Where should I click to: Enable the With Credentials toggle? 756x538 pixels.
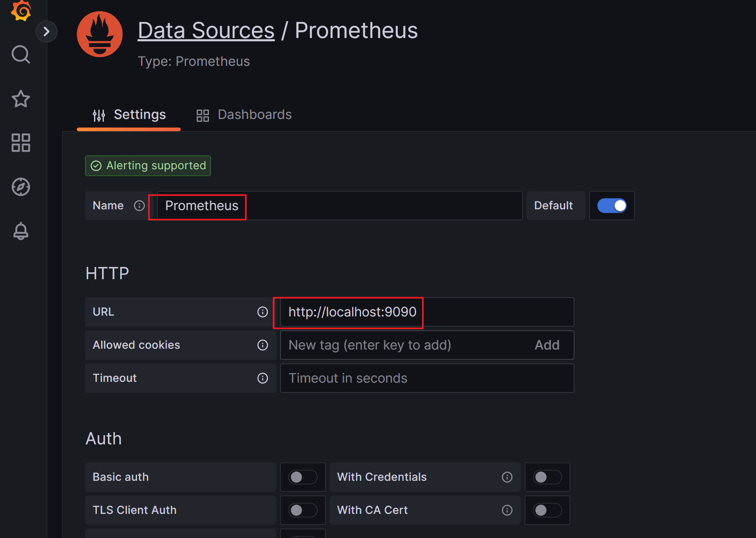547,477
